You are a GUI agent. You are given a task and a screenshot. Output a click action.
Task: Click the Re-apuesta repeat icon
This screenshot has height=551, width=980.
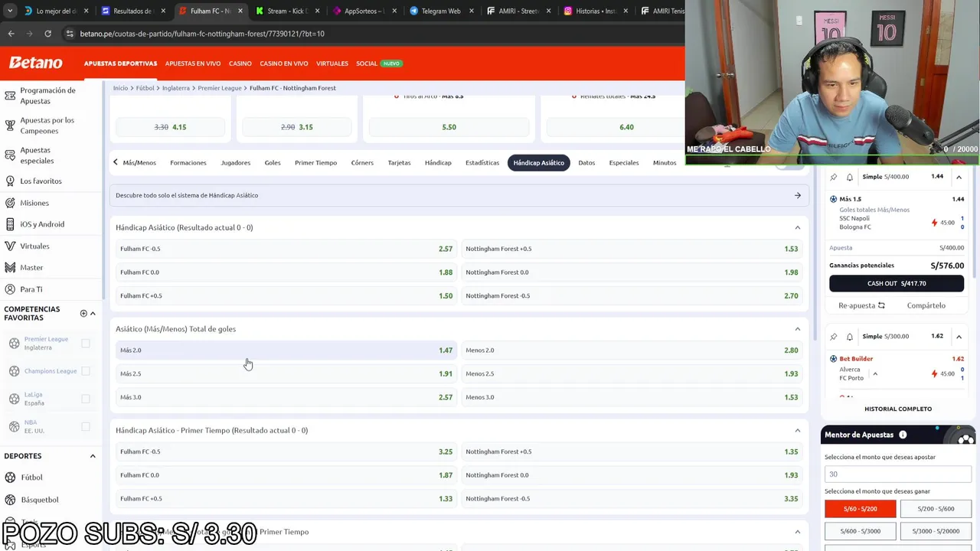[881, 305]
